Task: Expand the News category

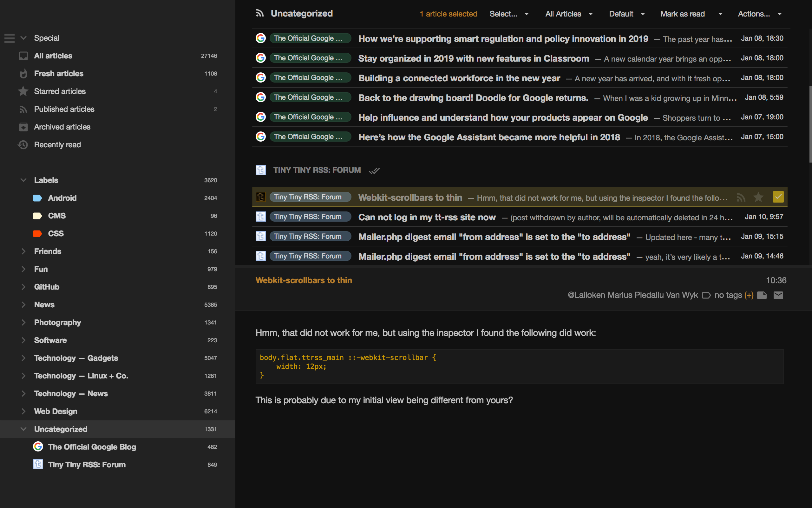Action: point(23,305)
